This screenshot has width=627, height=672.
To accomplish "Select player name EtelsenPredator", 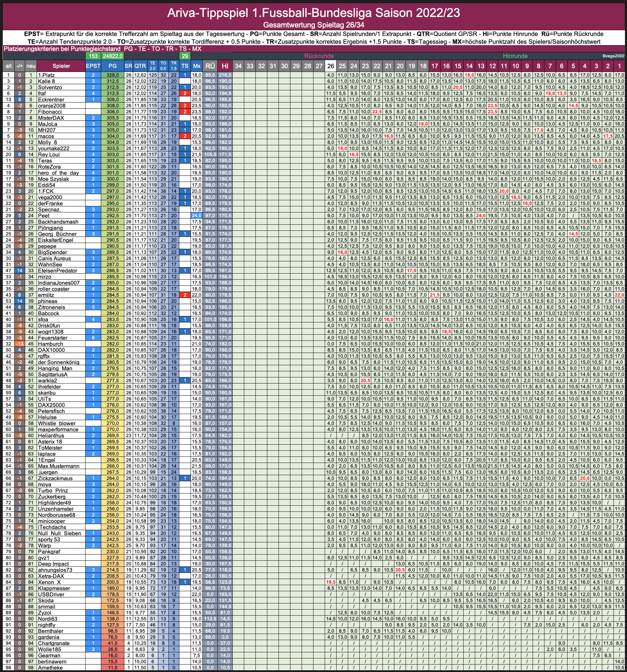I will pos(57,270).
